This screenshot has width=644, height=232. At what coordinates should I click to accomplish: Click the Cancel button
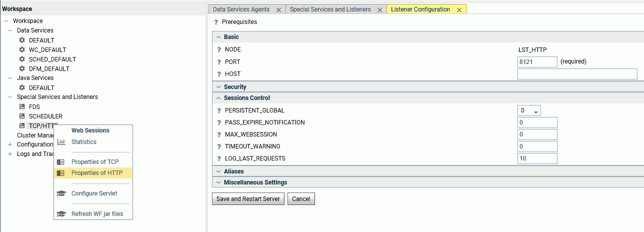301,199
